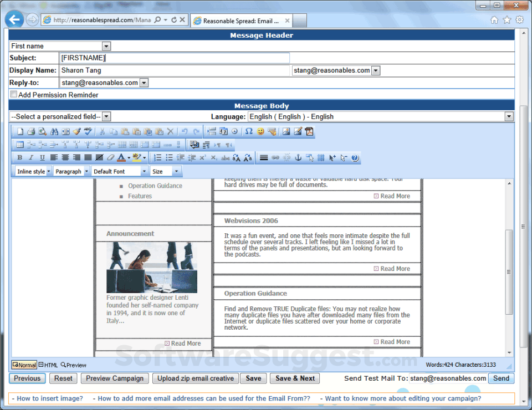Insert a hyperlink with chain icon
Image resolution: width=532 pixels, height=410 pixels.
(x=275, y=158)
